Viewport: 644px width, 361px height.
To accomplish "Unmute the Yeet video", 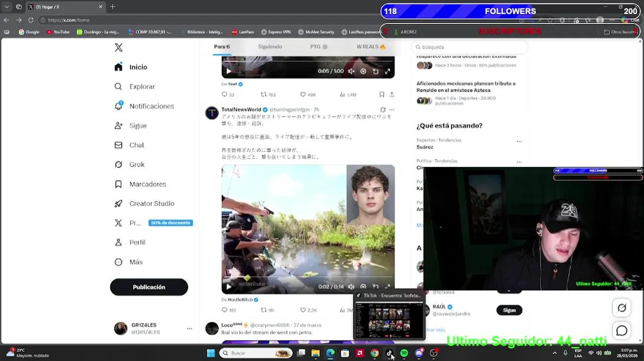I will [351, 71].
